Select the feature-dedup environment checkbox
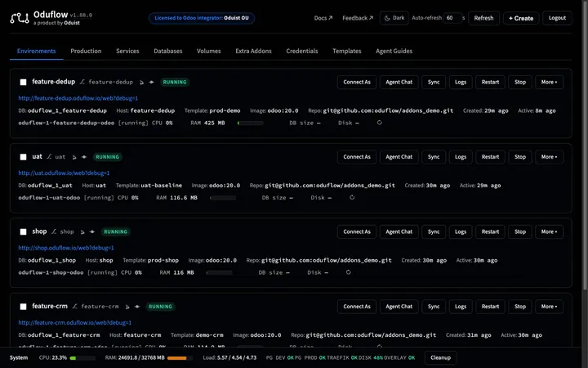The height and width of the screenshot is (368, 588). point(23,82)
